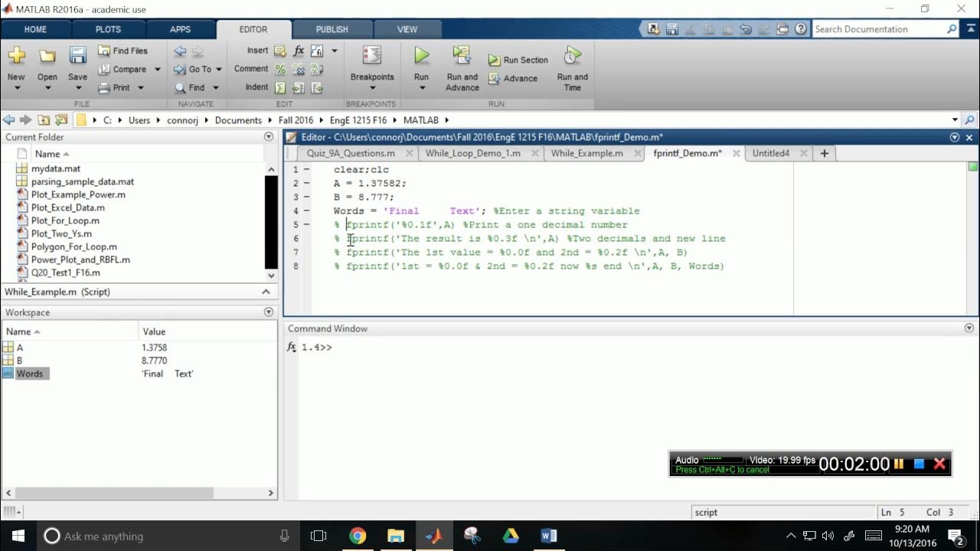The width and height of the screenshot is (980, 551).
Task: Click the address bar search icon
Action: click(970, 120)
